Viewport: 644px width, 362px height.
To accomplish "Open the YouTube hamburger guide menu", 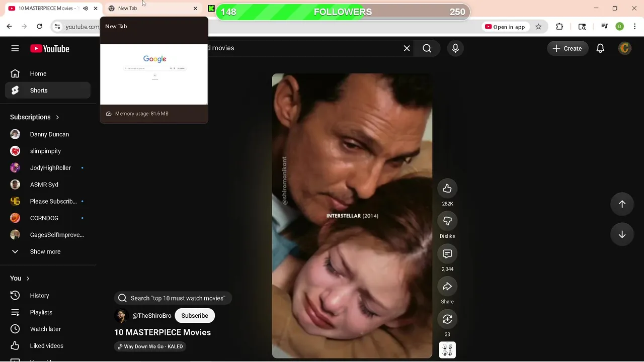I will 15,48.
